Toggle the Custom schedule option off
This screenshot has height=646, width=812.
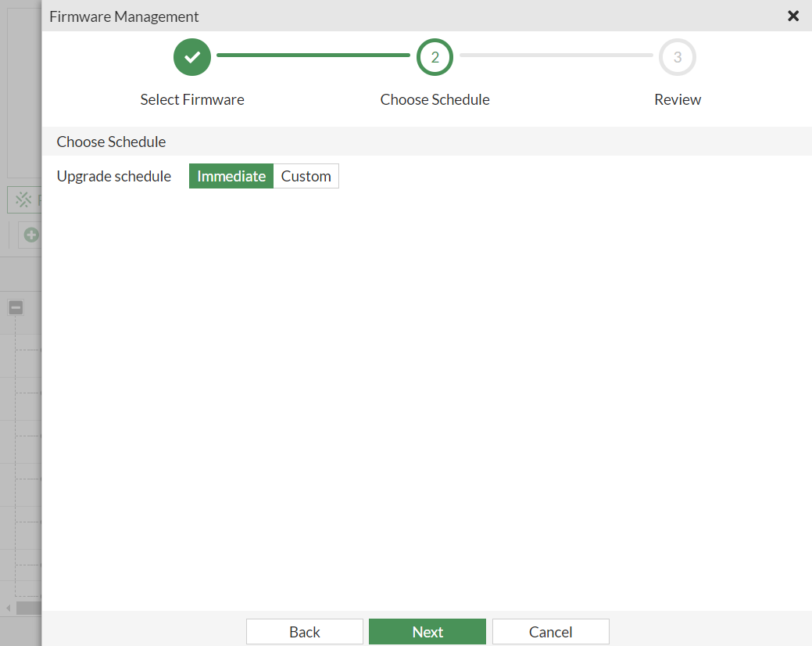pos(306,176)
